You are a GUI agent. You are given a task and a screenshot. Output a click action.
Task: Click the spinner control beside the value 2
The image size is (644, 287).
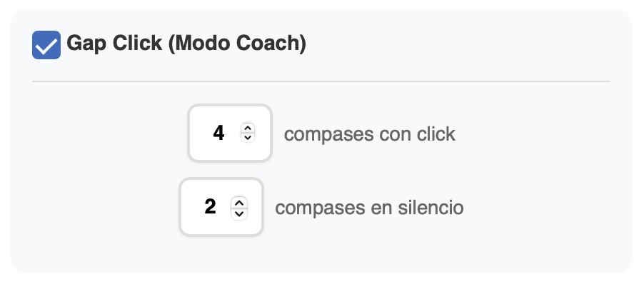pyautogui.click(x=239, y=207)
